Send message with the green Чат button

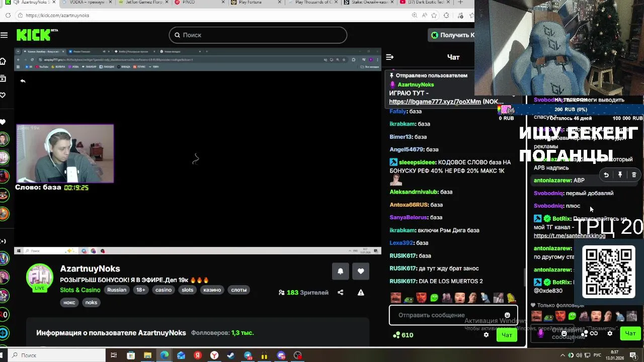tap(507, 335)
